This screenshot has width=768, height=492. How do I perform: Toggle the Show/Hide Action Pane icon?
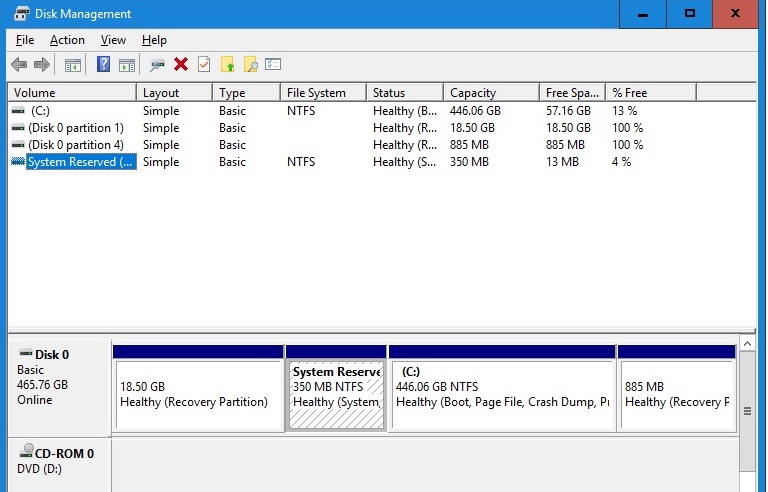[127, 65]
